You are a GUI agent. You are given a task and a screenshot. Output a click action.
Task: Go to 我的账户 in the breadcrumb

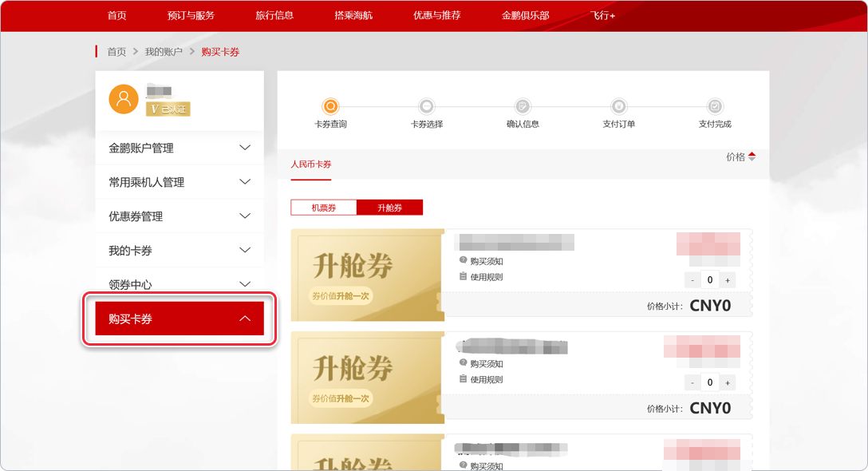[164, 52]
